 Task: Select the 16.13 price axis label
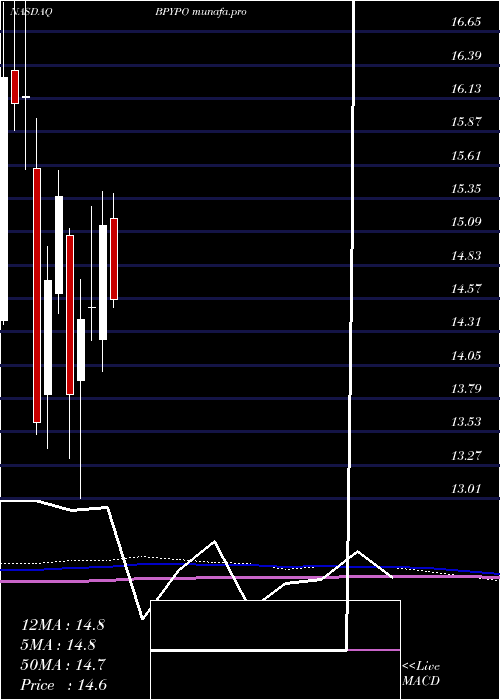pos(466,88)
